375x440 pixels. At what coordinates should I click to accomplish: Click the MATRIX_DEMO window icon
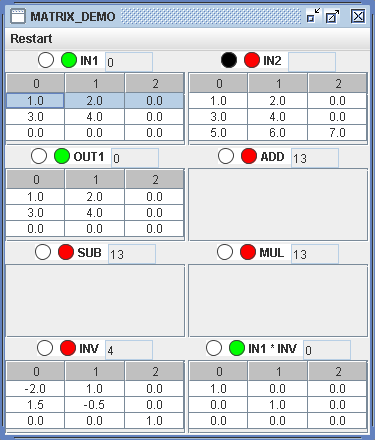(18, 16)
